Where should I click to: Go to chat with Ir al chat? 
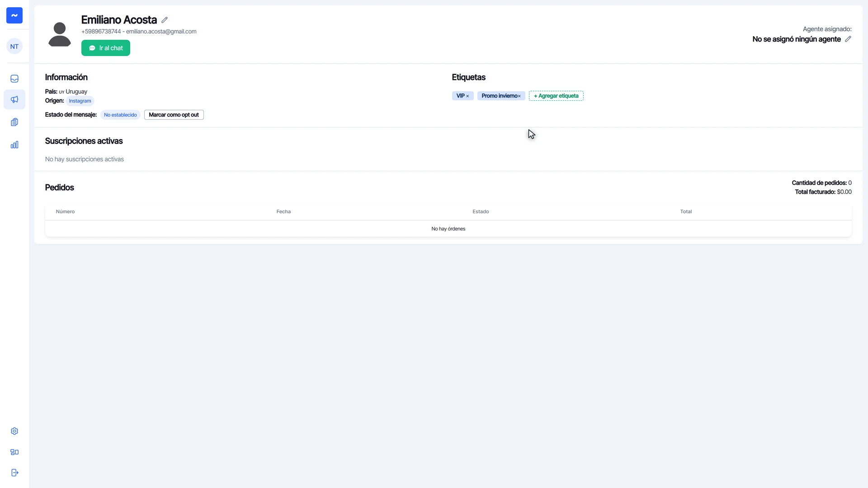pos(106,48)
